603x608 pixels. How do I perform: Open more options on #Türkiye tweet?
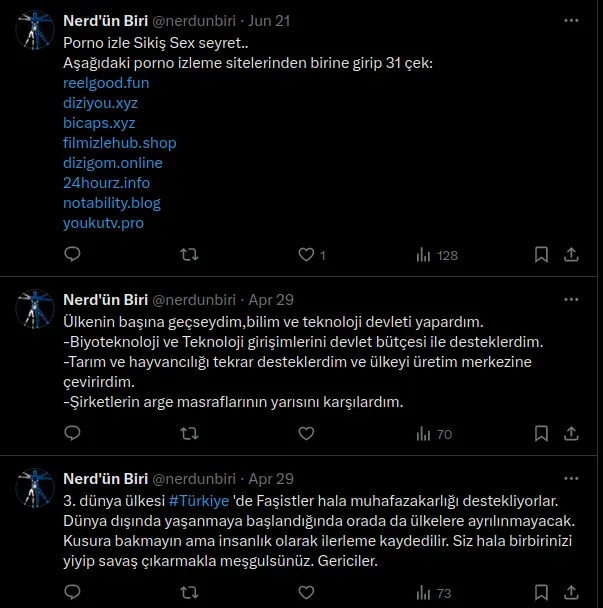coord(571,479)
